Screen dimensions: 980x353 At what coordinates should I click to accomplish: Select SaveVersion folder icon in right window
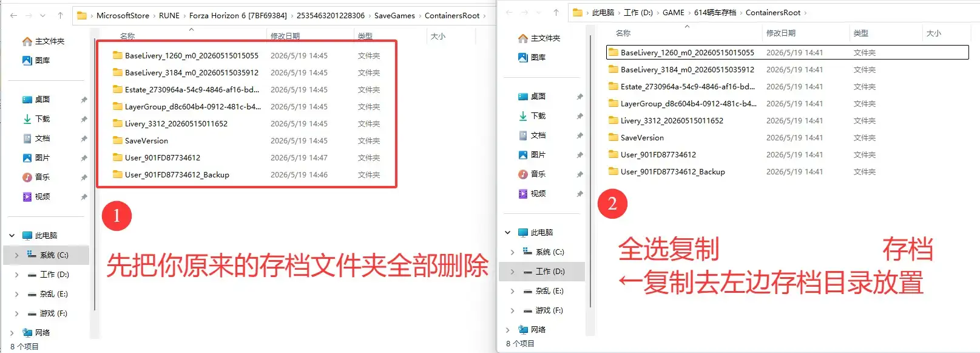613,137
